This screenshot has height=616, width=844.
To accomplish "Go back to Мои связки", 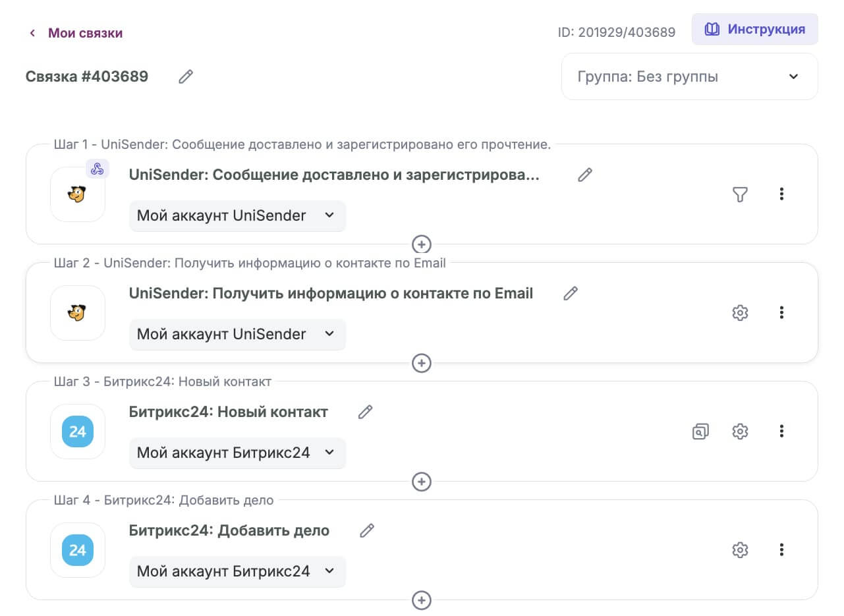I will 76,33.
